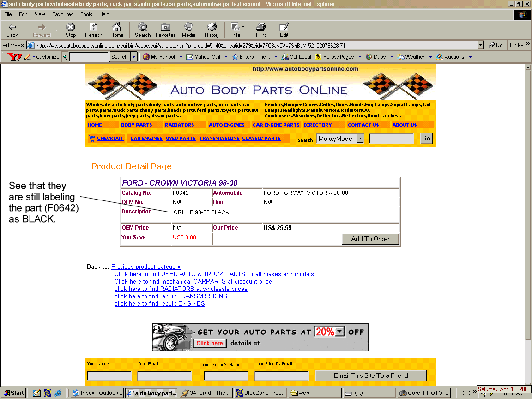Screen dimensions: 532x399
Task: Expand the Back button history dropdown
Action: (27, 30)
